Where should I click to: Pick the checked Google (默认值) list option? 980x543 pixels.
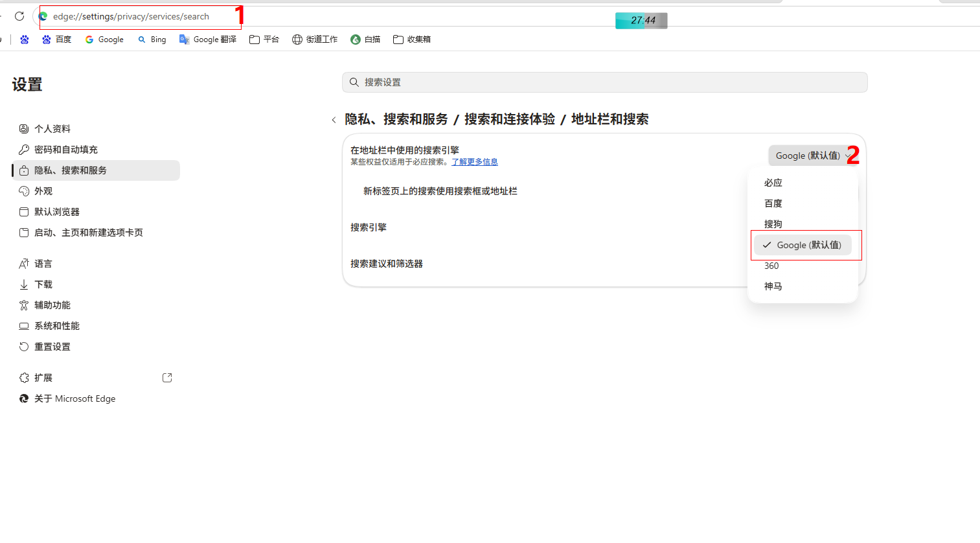click(x=803, y=245)
